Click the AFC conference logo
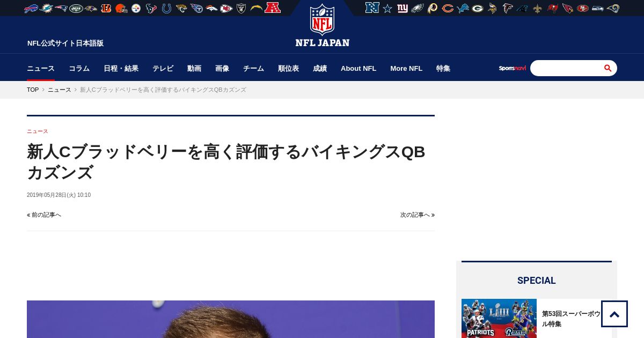Viewport: 644px width, 338px height. tap(273, 8)
